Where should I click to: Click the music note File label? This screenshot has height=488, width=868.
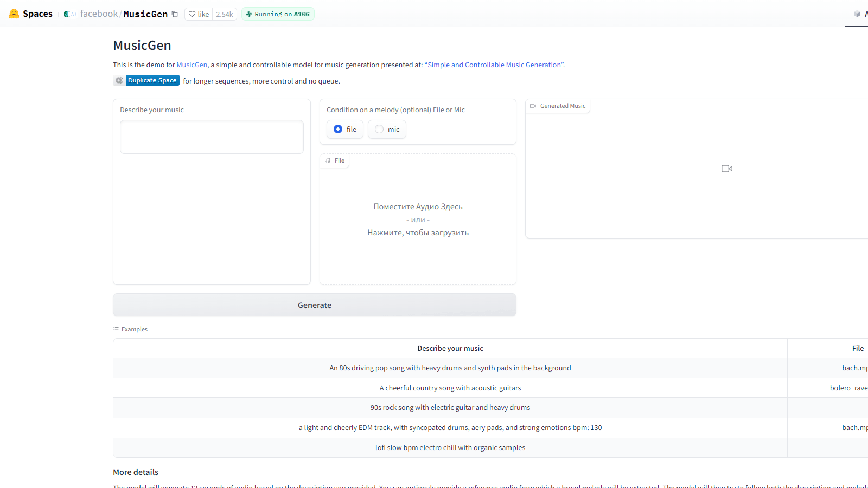point(335,160)
